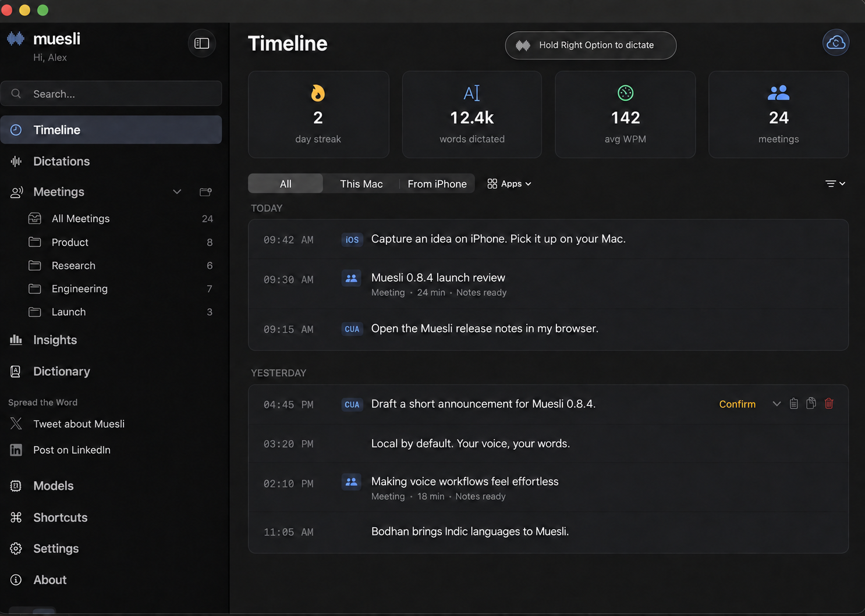The image size is (865, 616).
Task: Confirm the Draft announcement entry
Action: pyautogui.click(x=737, y=404)
